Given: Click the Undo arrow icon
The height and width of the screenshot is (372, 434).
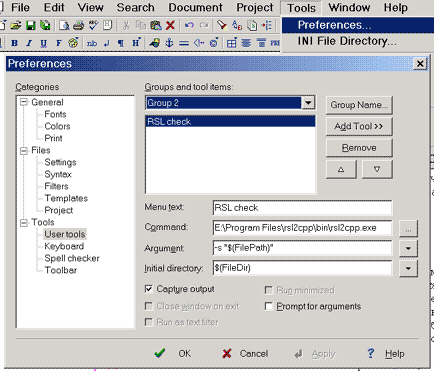Looking at the screenshot, I should click(189, 25).
